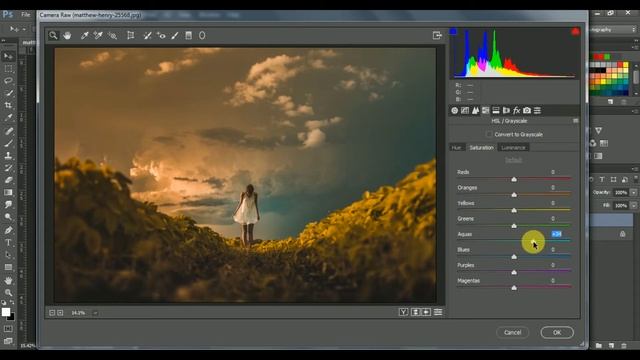Image resolution: width=640 pixels, height=360 pixels.
Task: Select the Radial Filter tool
Action: tap(202, 36)
